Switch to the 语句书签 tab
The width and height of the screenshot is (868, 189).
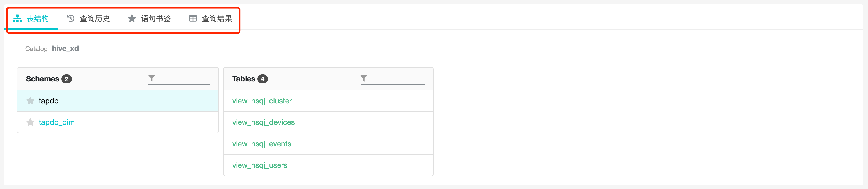point(156,19)
